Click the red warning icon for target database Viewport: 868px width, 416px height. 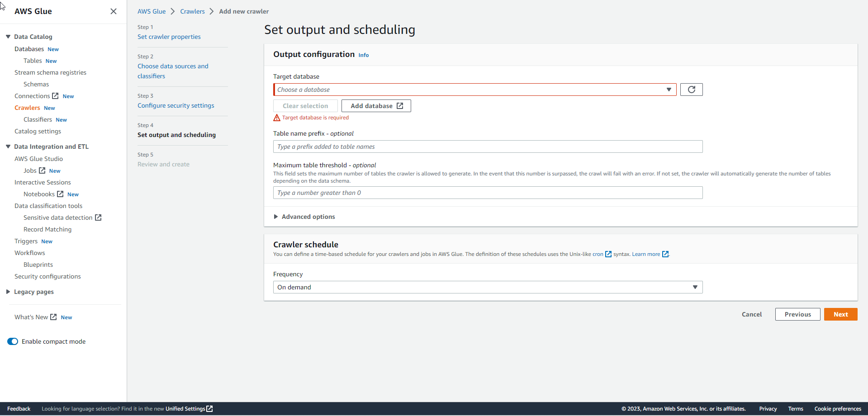click(x=277, y=118)
